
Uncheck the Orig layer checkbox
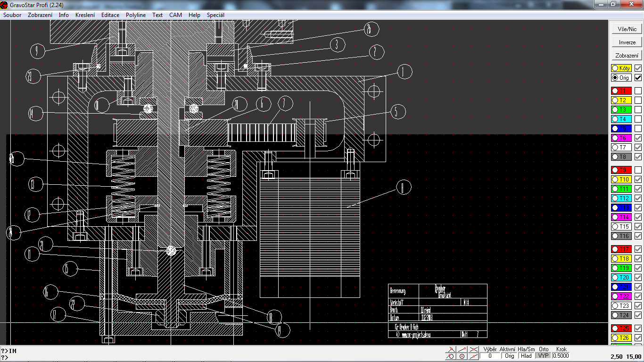pos(638,77)
